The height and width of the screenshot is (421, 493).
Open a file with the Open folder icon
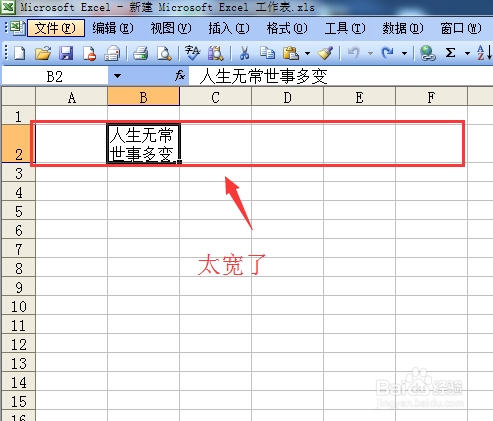(x=43, y=53)
